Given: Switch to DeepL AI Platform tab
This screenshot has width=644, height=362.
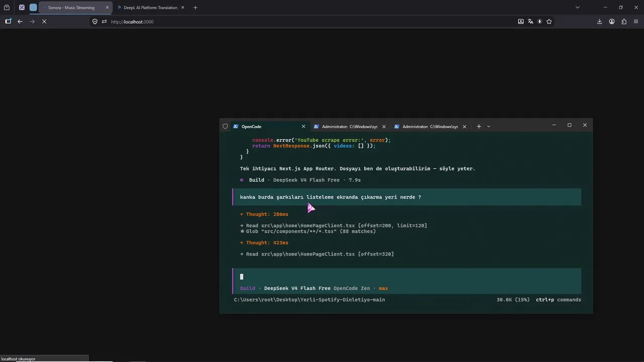Looking at the screenshot, I should point(150,8).
